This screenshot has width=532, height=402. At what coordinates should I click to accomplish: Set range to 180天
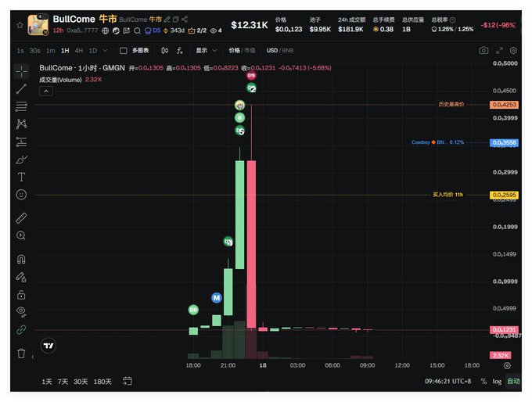click(x=102, y=382)
